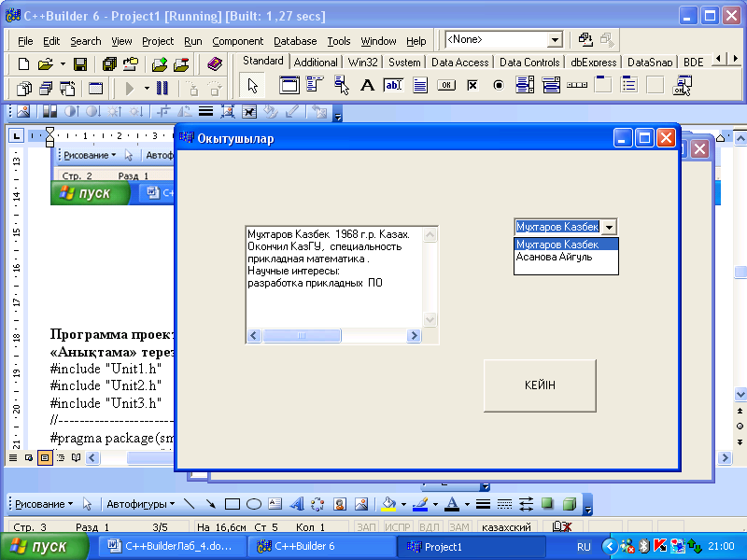Open the teacher combo box dropdown arrow
The image size is (747, 560).
610,227
